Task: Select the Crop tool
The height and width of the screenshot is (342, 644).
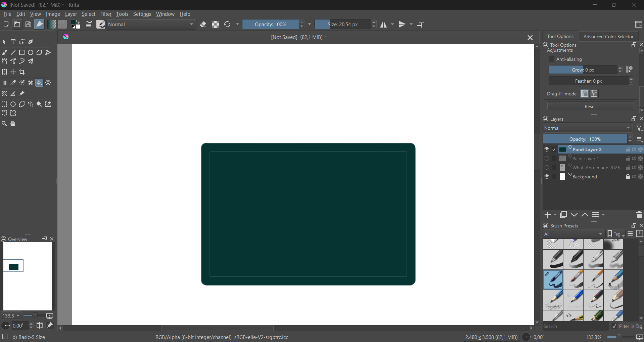Action: tap(22, 72)
